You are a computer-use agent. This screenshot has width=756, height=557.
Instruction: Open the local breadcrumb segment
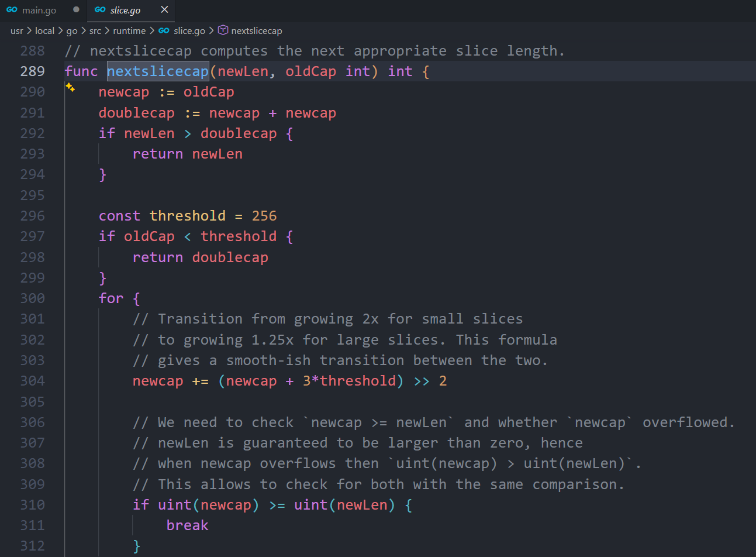(x=44, y=31)
